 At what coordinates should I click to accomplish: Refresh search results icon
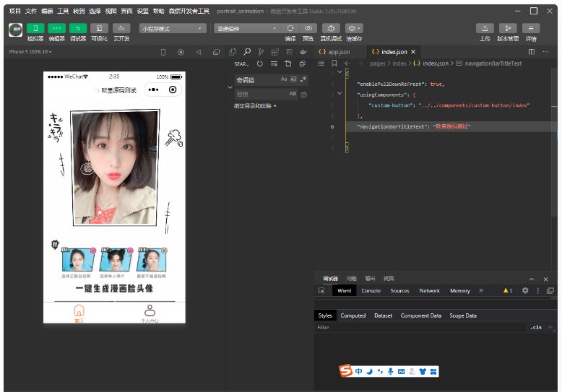[260, 64]
